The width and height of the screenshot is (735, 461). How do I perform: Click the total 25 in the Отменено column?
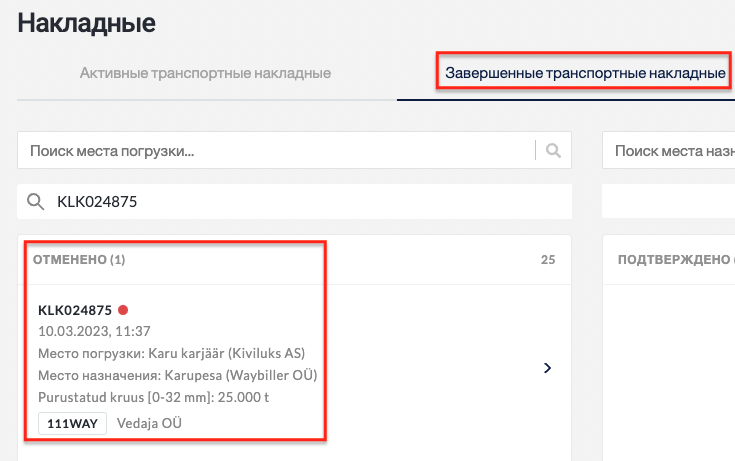[x=548, y=260]
